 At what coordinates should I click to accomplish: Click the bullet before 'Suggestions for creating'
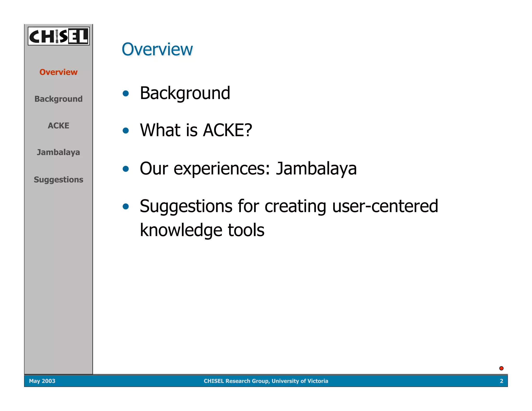126,207
